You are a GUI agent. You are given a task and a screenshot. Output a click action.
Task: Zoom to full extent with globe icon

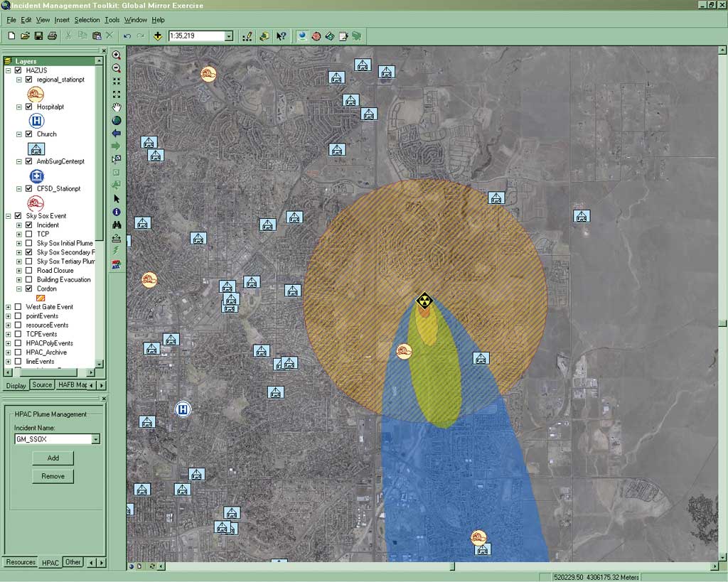tap(117, 120)
